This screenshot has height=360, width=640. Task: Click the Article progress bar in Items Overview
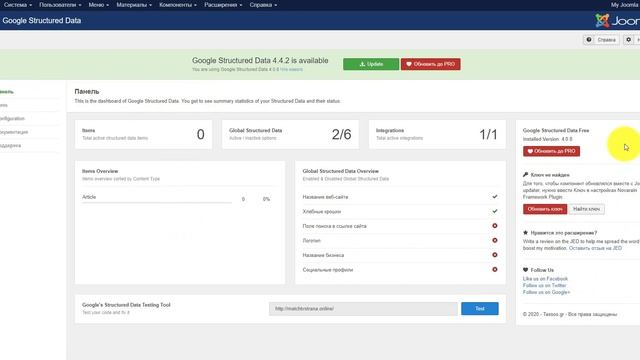click(x=157, y=202)
